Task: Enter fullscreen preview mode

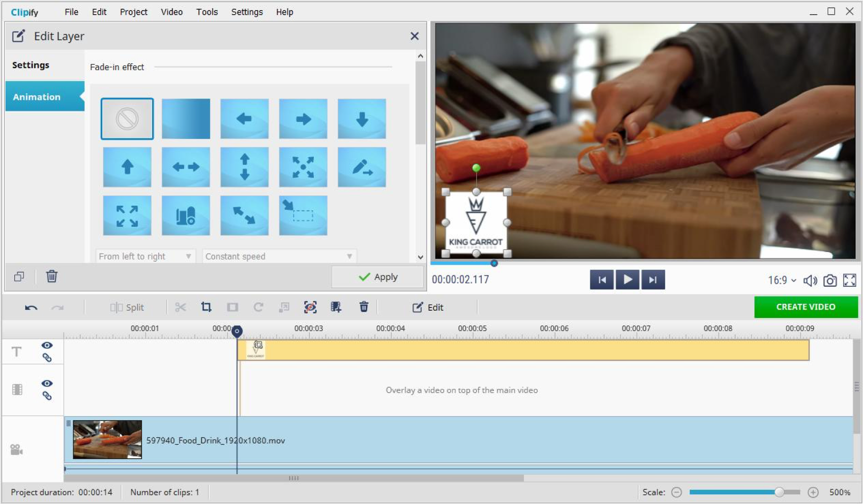Action: 851,280
